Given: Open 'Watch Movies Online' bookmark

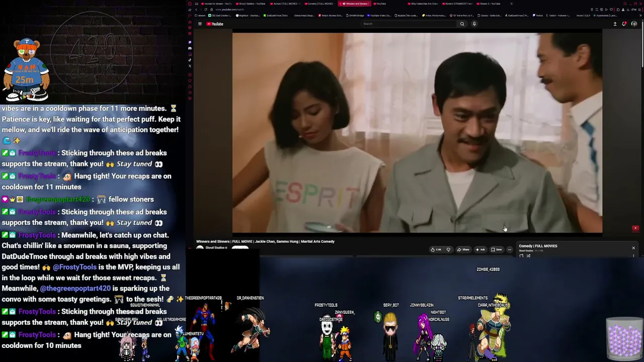Looking at the screenshot, I should (x=331, y=16).
